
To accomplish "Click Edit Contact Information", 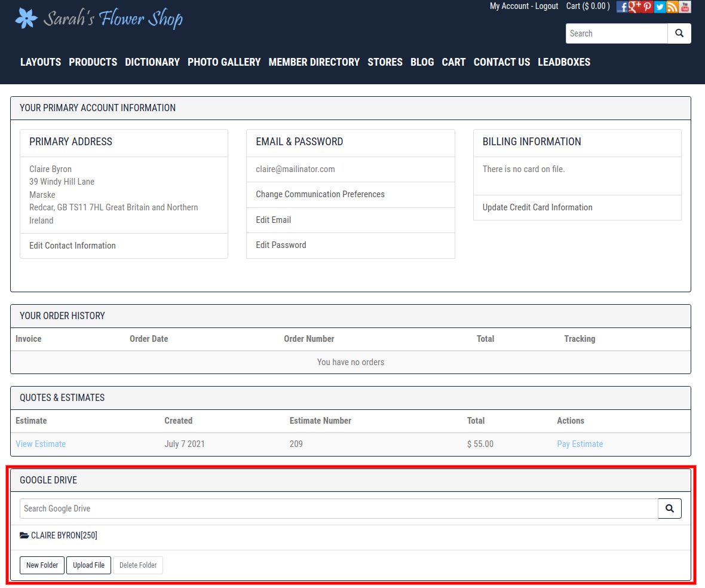I will coord(72,246).
